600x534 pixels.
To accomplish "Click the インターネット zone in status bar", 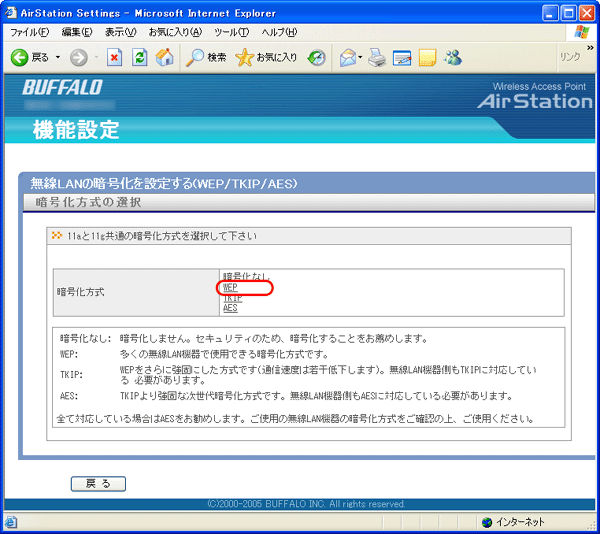I will [x=518, y=522].
